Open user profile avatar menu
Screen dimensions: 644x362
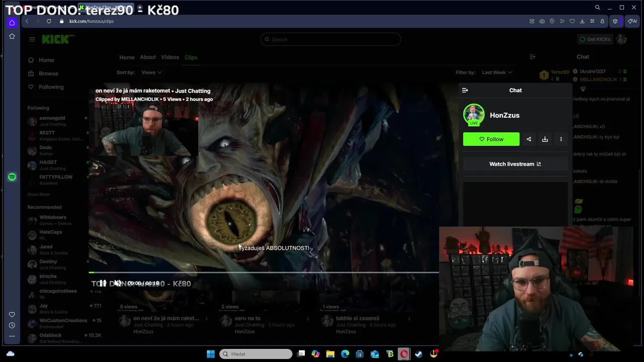click(x=621, y=39)
